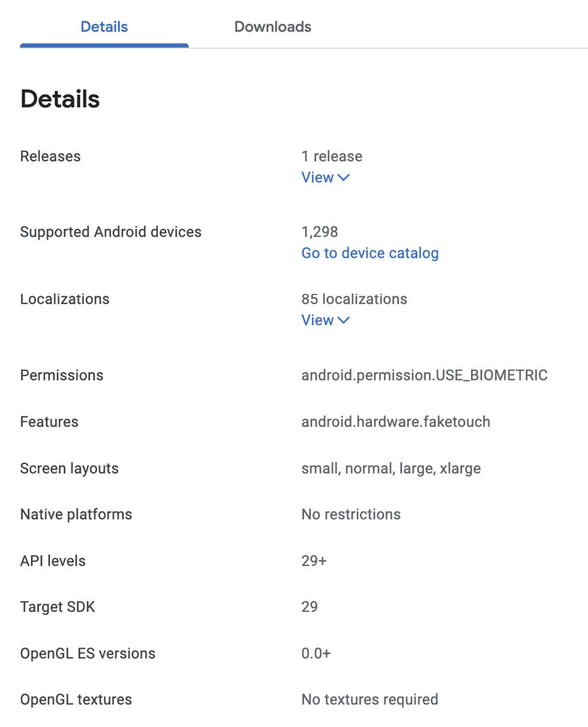Click the No textures required value

click(x=370, y=699)
